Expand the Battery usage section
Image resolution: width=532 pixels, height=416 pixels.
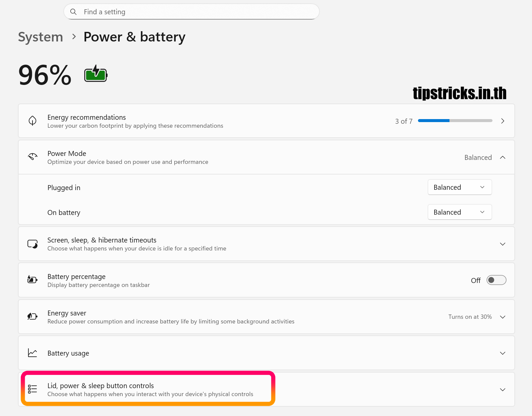point(502,353)
